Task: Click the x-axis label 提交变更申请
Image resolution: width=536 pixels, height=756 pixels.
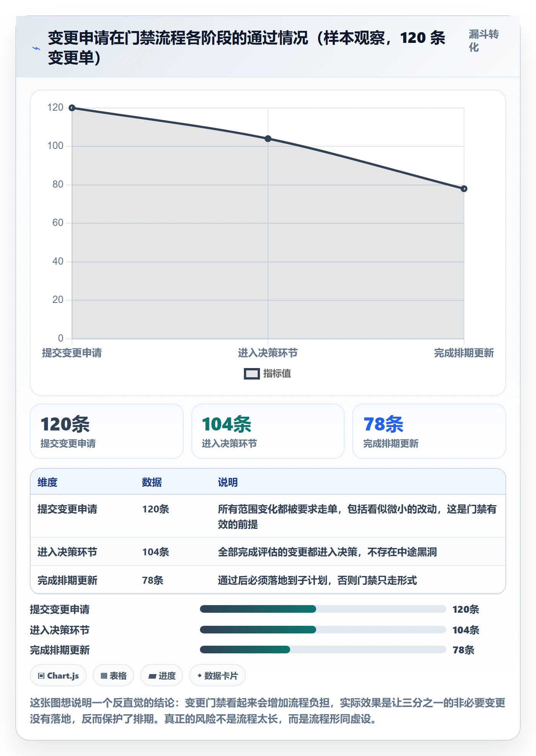Action: (72, 353)
